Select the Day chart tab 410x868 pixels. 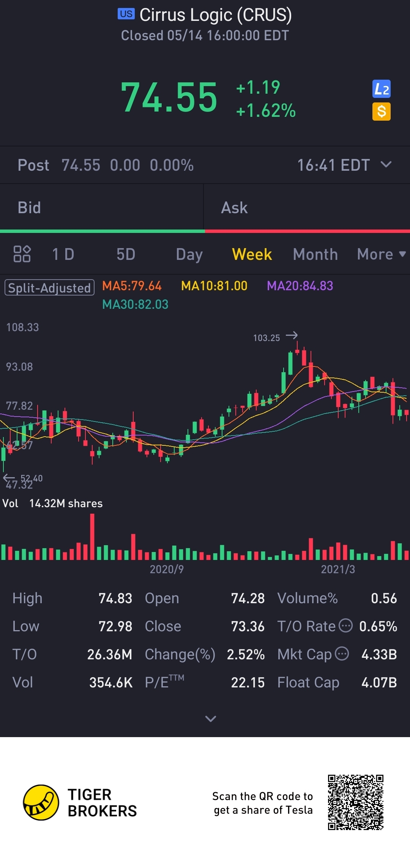[x=189, y=255]
